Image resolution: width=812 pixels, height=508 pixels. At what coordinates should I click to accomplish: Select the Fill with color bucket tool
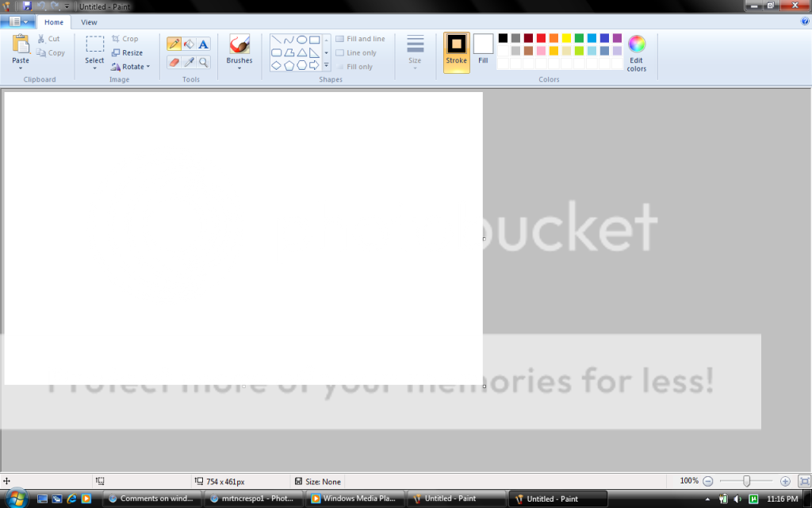click(189, 44)
